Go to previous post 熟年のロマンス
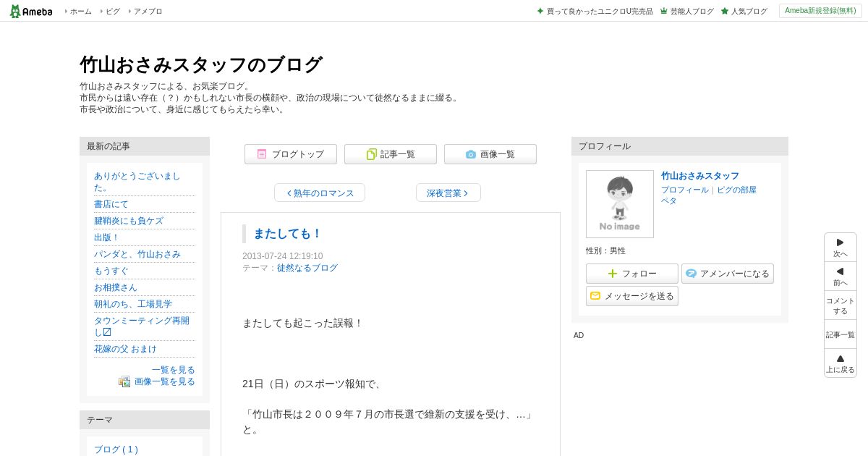 [x=320, y=193]
